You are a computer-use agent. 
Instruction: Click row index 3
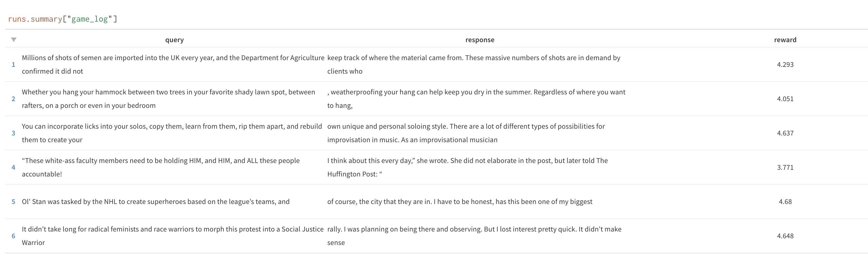13,133
